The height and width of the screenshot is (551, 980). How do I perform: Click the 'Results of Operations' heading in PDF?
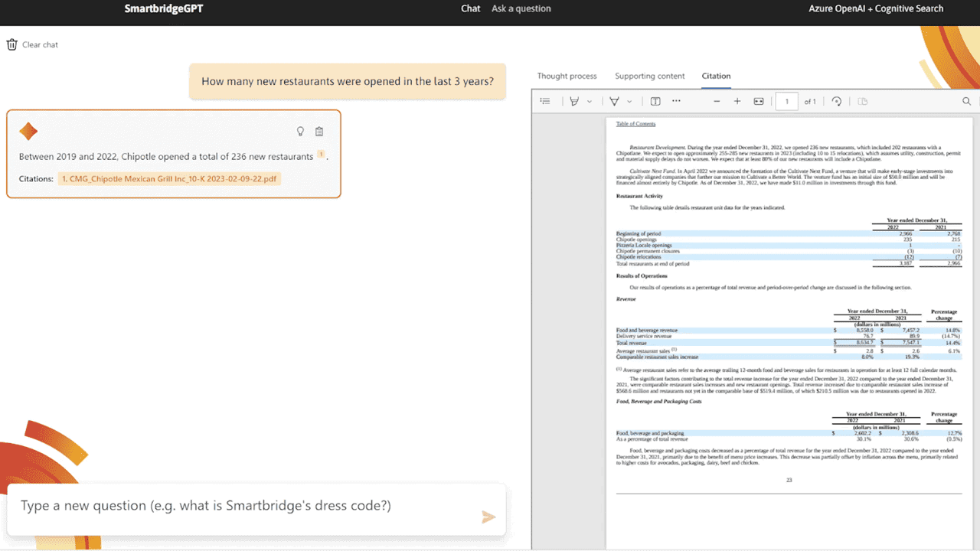(642, 275)
